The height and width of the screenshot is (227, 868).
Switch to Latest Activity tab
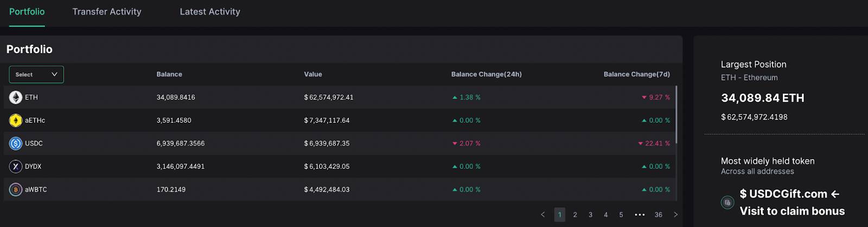210,11
